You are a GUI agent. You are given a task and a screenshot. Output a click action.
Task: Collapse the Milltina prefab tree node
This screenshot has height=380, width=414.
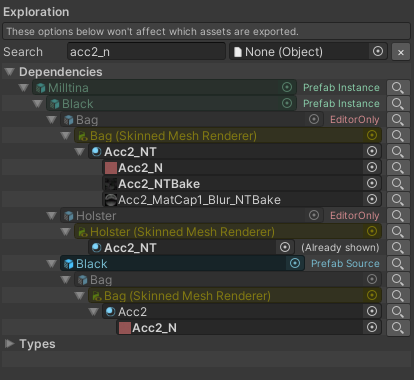23,88
